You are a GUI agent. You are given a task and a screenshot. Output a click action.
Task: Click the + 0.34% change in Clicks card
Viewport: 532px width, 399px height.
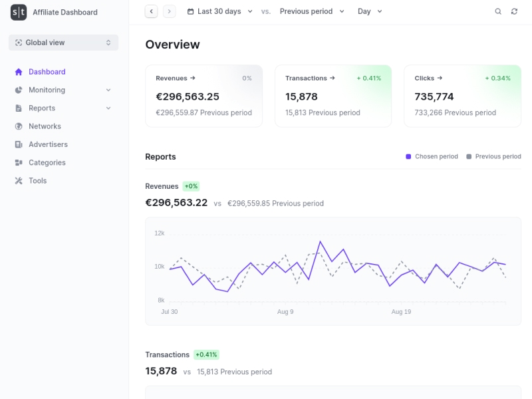tap(497, 78)
